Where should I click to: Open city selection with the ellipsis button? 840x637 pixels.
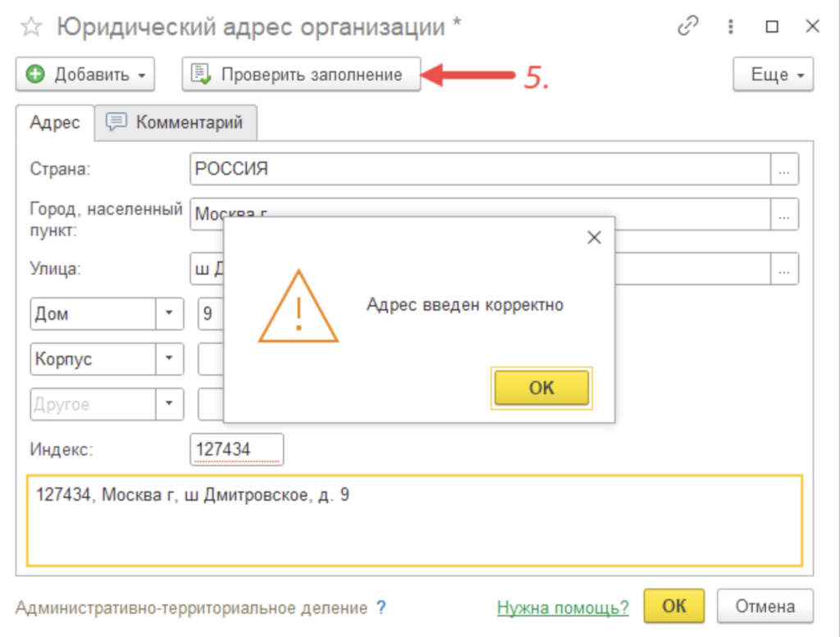784,215
